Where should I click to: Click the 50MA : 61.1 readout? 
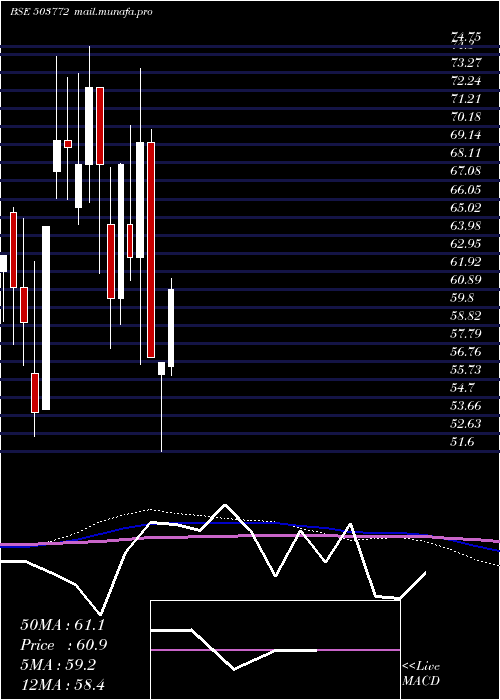pos(63,625)
